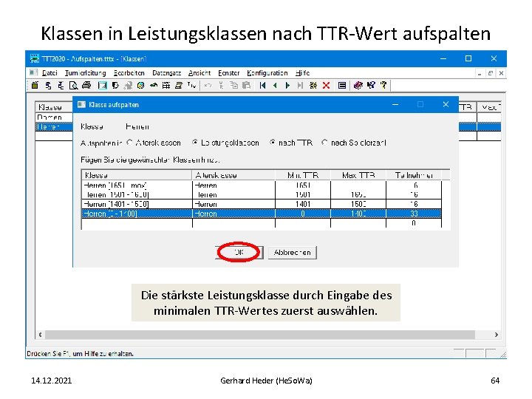The width and height of the screenshot is (532, 399).
Task: Click the table grid icon in toolbar
Action: 166,86
